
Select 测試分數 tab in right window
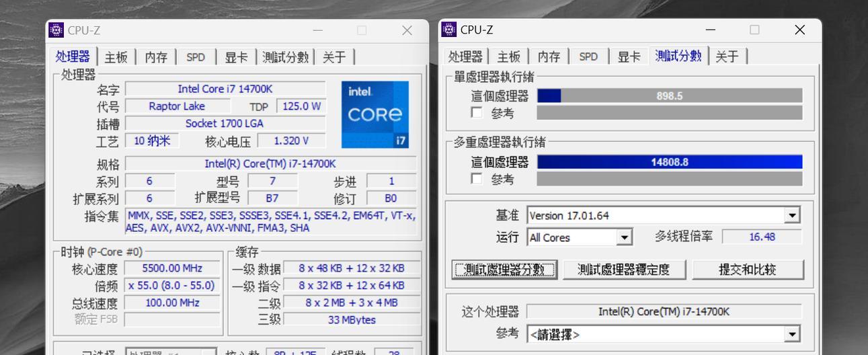678,55
